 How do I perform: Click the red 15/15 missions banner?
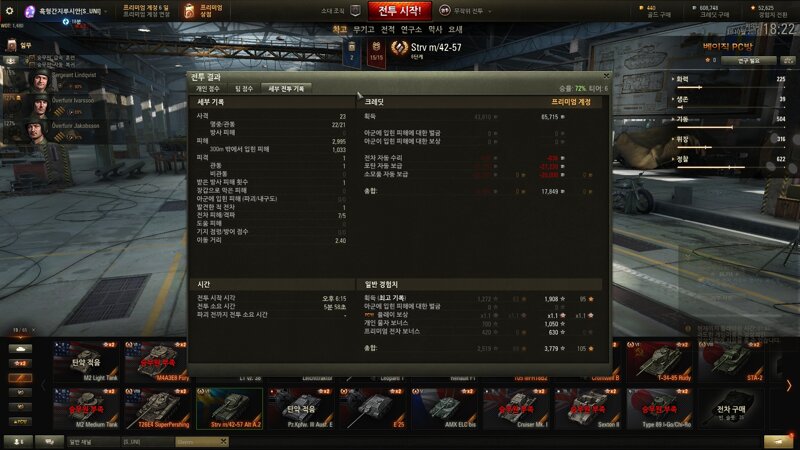point(376,53)
